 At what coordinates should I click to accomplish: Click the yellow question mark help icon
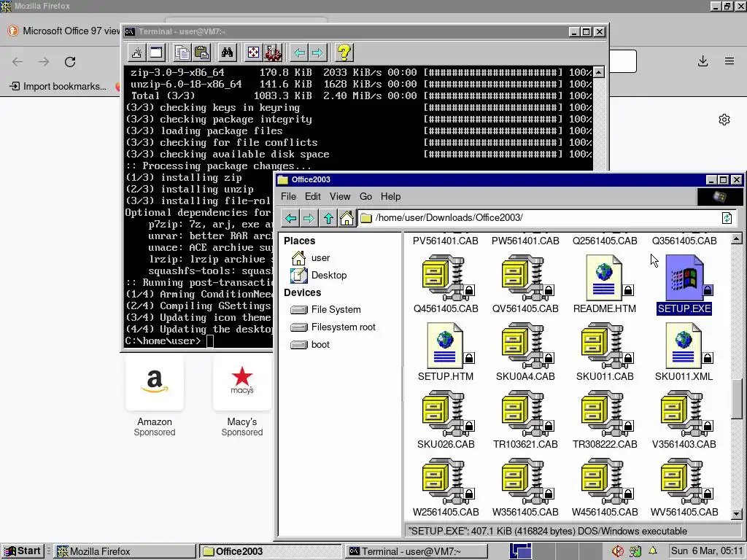coord(344,52)
